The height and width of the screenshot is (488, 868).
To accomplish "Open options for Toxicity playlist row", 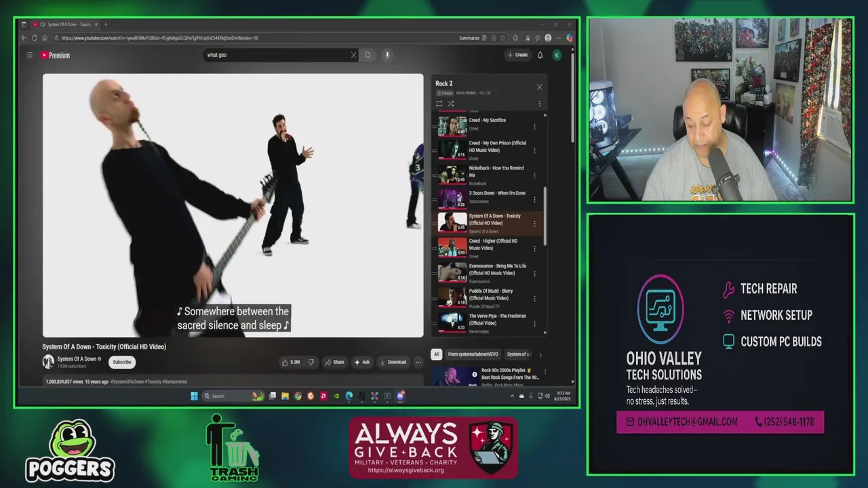I will (x=534, y=223).
